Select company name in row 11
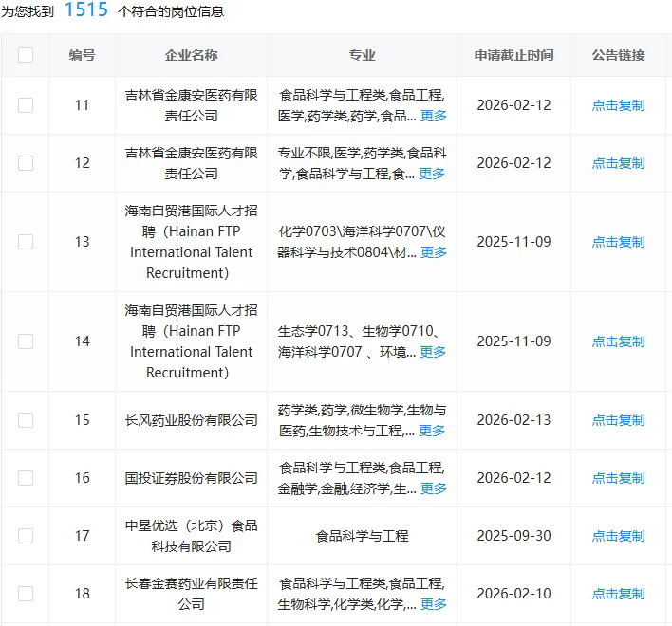 191,105
